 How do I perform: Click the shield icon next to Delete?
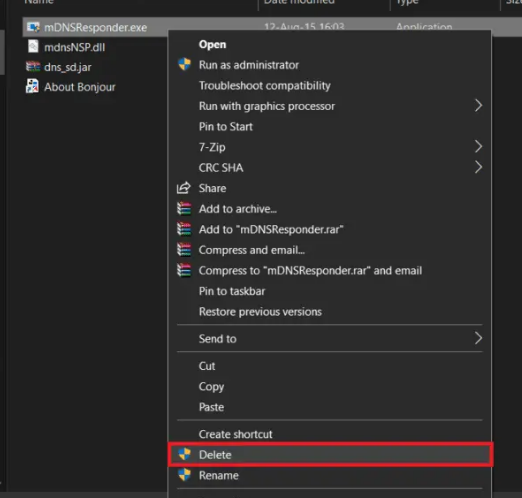(184, 454)
